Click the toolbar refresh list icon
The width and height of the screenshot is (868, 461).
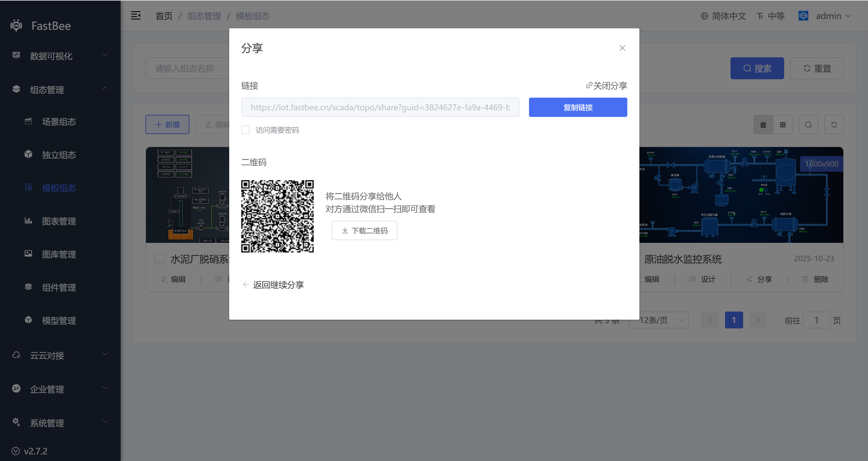click(834, 125)
